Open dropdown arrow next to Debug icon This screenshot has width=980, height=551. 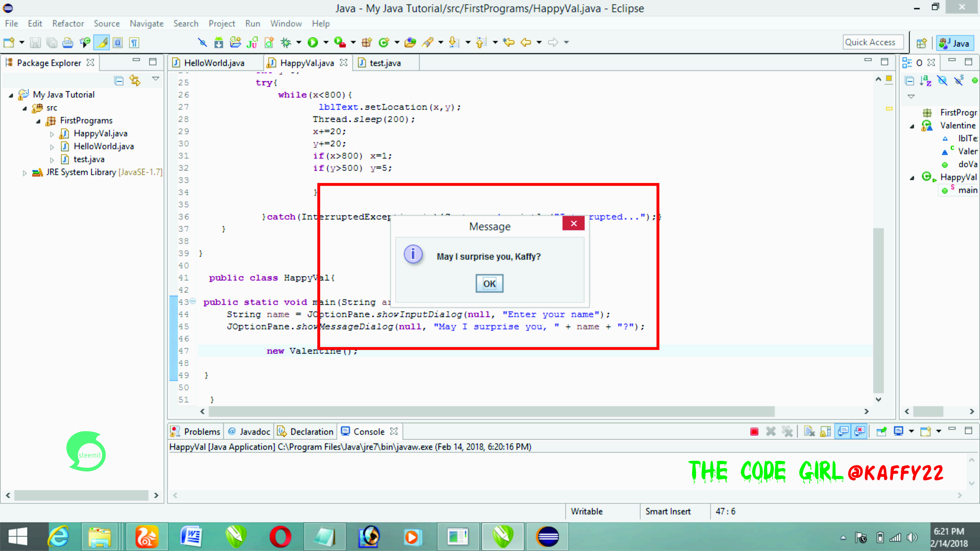tap(299, 42)
